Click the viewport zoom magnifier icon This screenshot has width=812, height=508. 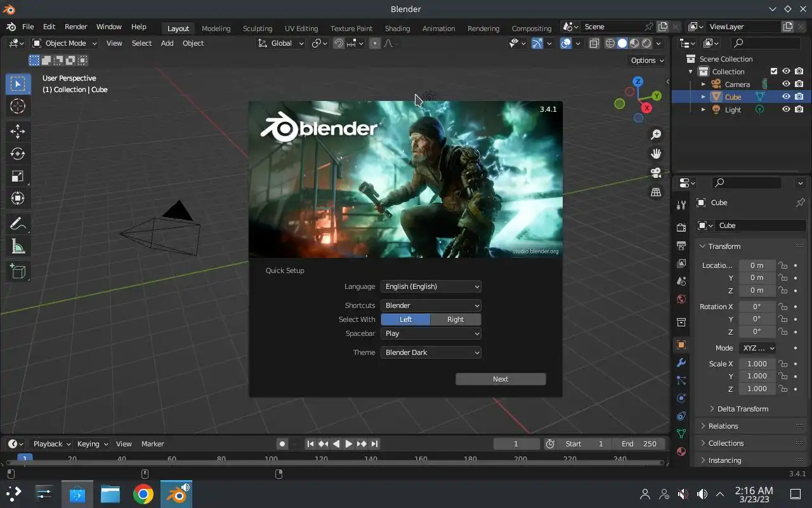coord(656,135)
